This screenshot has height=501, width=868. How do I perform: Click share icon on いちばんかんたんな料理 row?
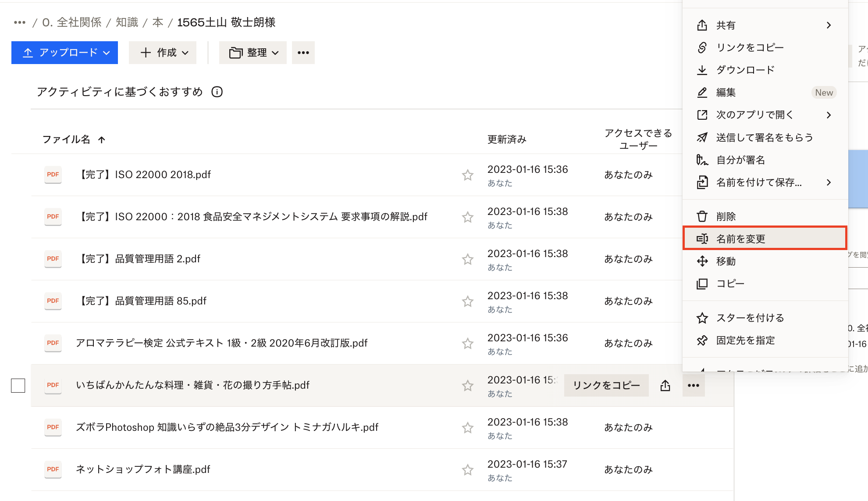coord(665,386)
